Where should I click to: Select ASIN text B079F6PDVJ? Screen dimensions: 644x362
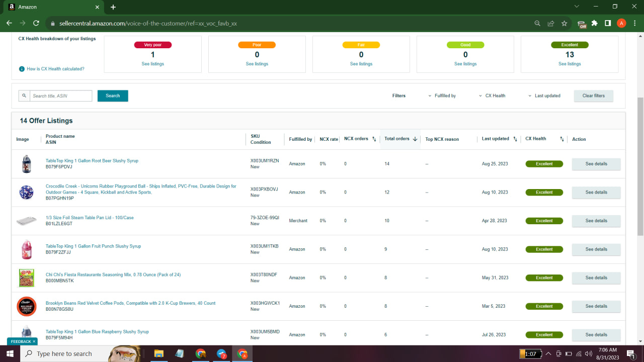click(x=59, y=167)
